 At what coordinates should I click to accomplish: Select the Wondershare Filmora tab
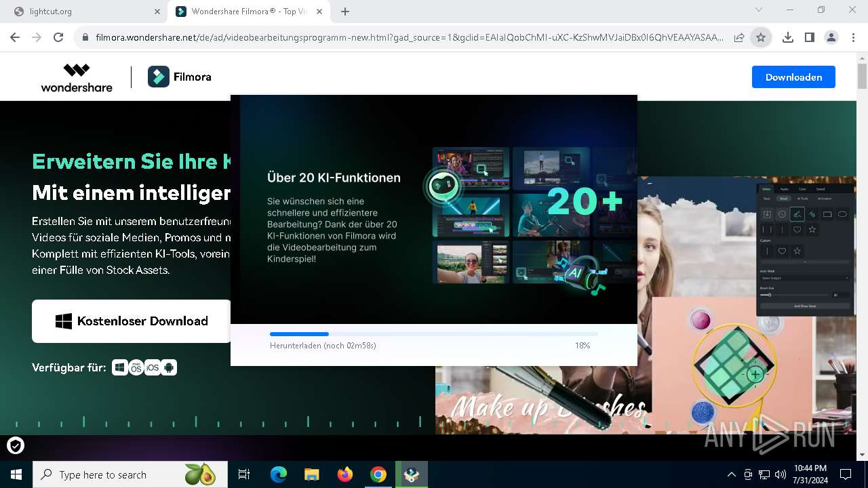pyautogui.click(x=250, y=12)
